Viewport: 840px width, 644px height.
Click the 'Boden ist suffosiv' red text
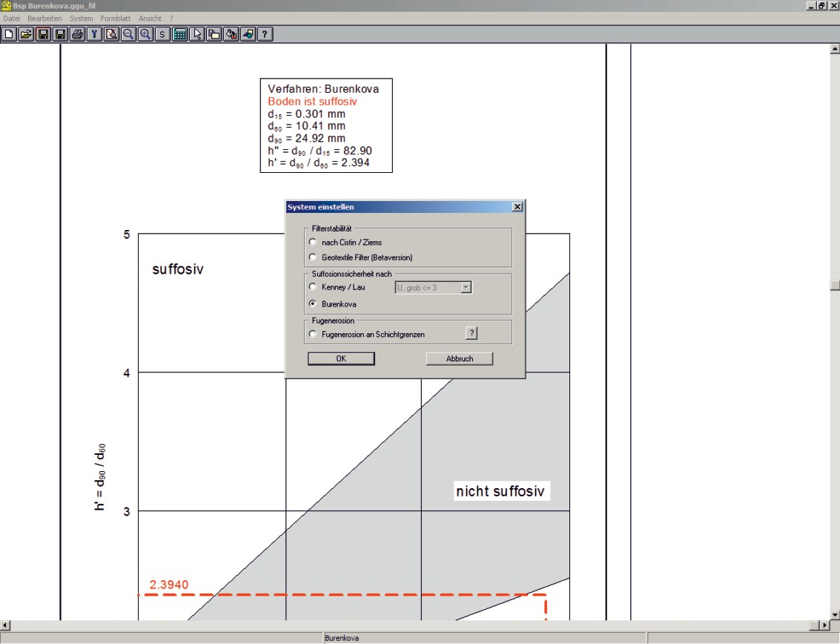click(x=312, y=102)
